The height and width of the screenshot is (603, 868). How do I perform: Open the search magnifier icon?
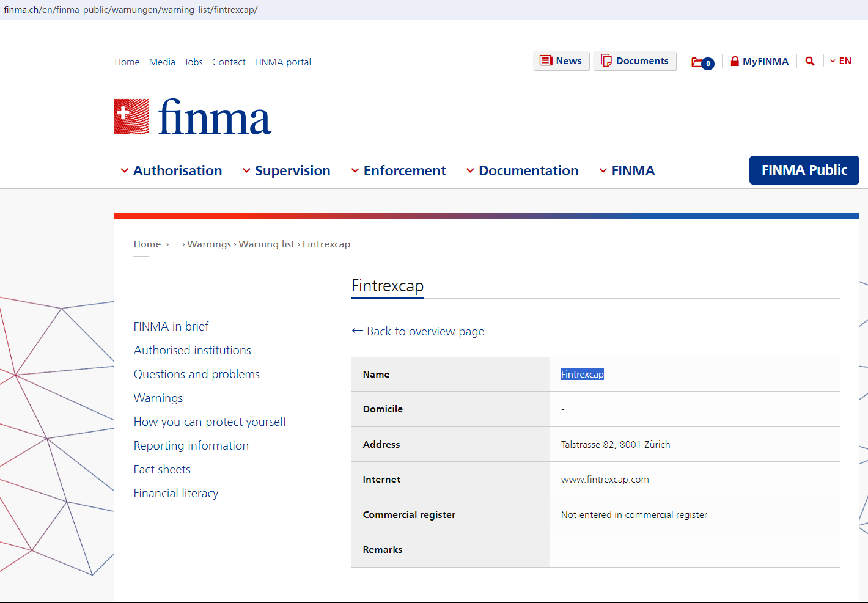pos(810,61)
